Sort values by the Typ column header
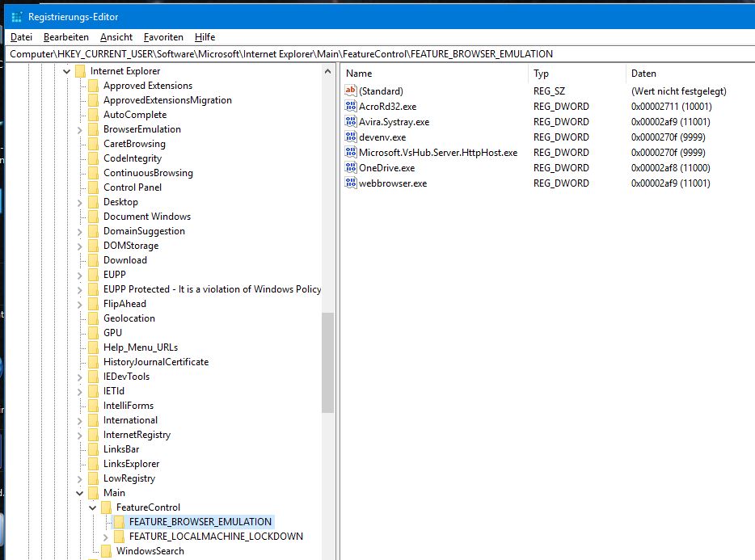The height and width of the screenshot is (560, 755). point(577,74)
